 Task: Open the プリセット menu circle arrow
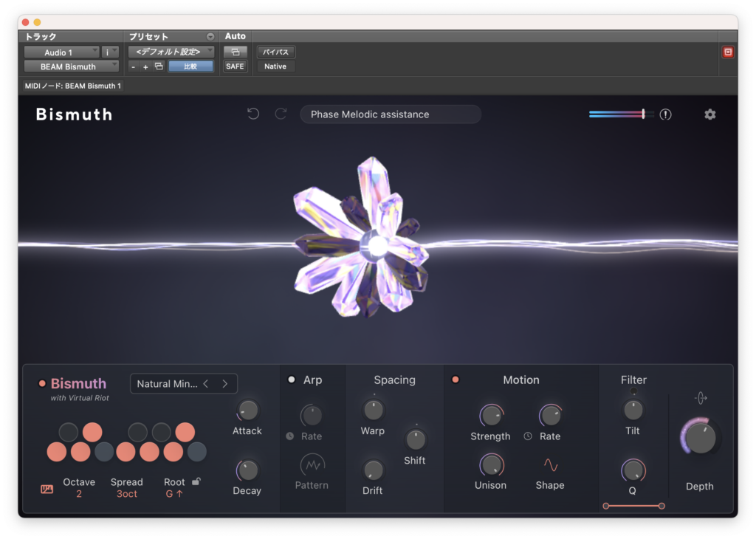210,37
